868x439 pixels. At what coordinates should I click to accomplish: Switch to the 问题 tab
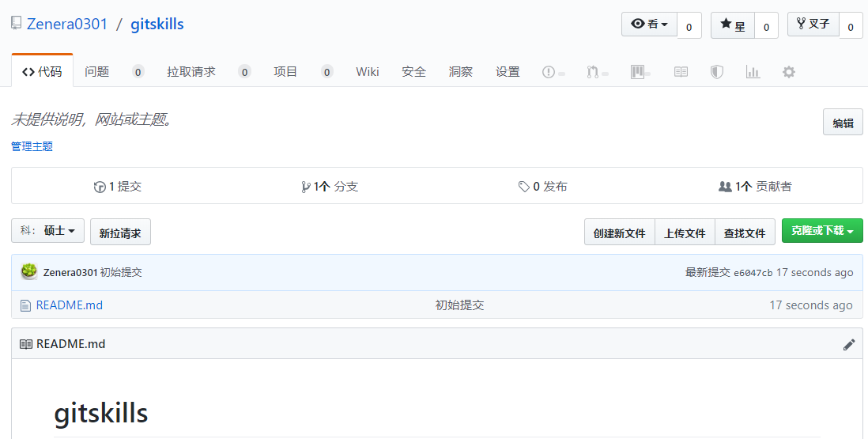tap(97, 71)
